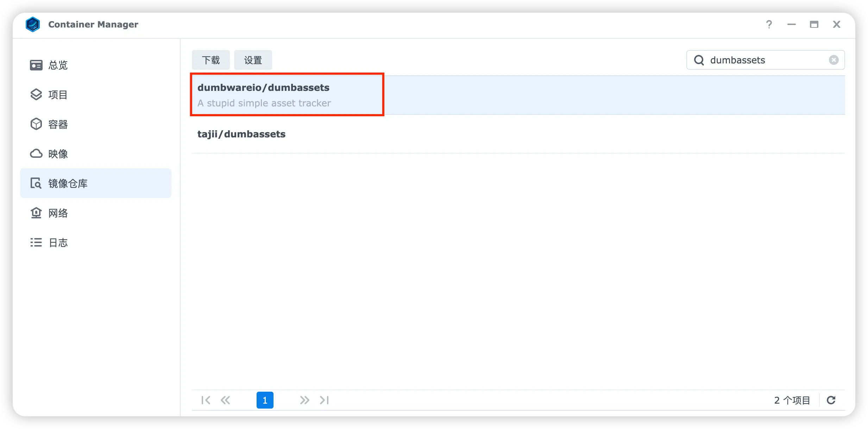Close the Container Manager window

pos(837,24)
